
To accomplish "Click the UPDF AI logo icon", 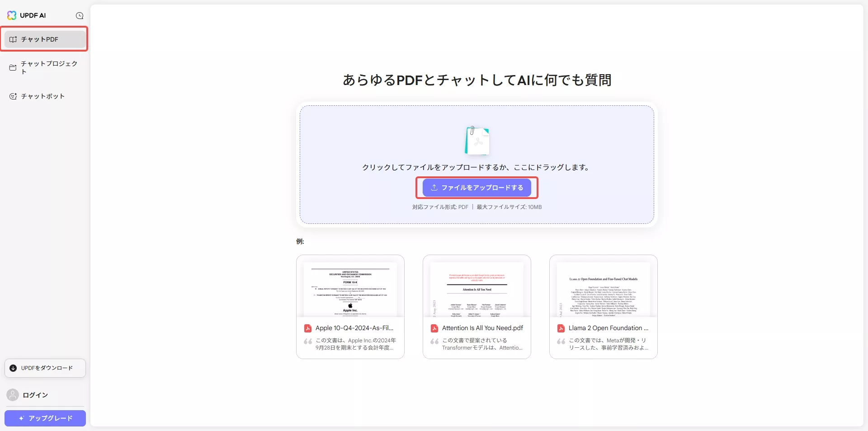I will coord(12,15).
